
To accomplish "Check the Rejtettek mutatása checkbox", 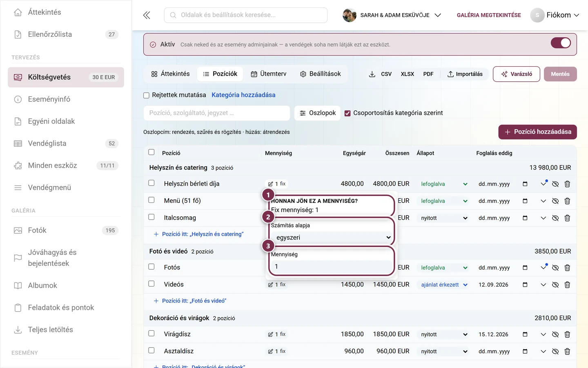I will (x=146, y=95).
